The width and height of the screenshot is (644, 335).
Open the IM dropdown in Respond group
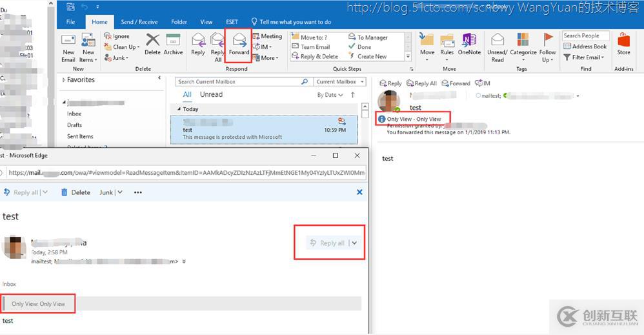[x=263, y=47]
